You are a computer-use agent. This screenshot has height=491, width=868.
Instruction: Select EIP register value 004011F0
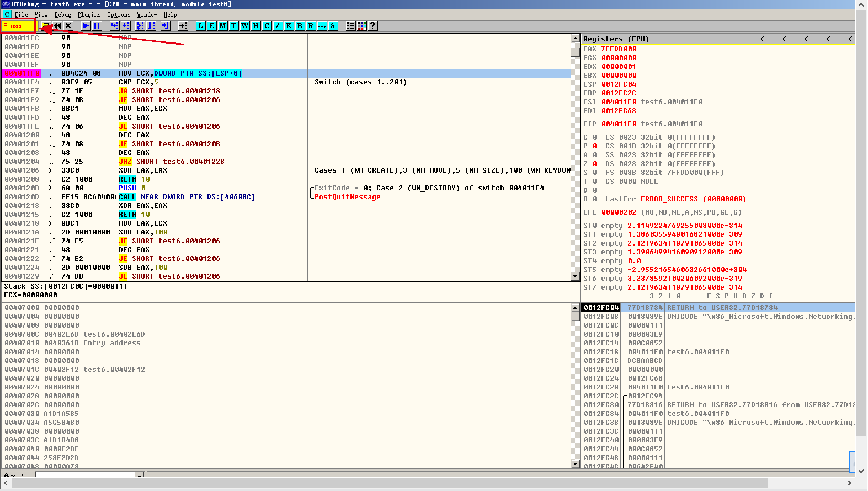[x=619, y=124]
